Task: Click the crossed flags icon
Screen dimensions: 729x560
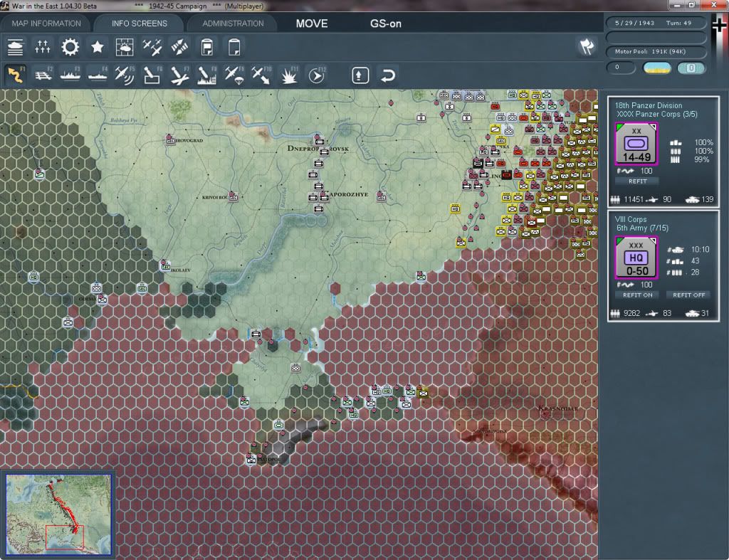Action: click(587, 46)
